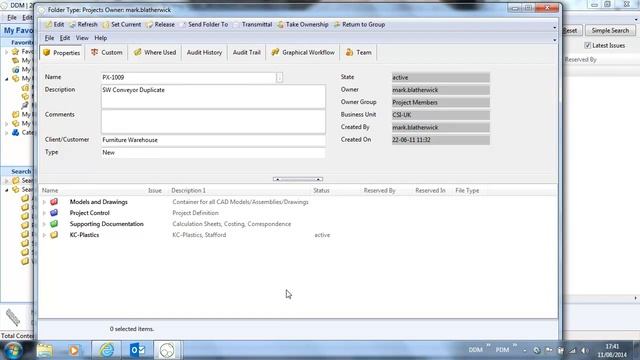This screenshot has width=640, height=360.
Task: Select the Project Control row name
Action: [89, 213]
